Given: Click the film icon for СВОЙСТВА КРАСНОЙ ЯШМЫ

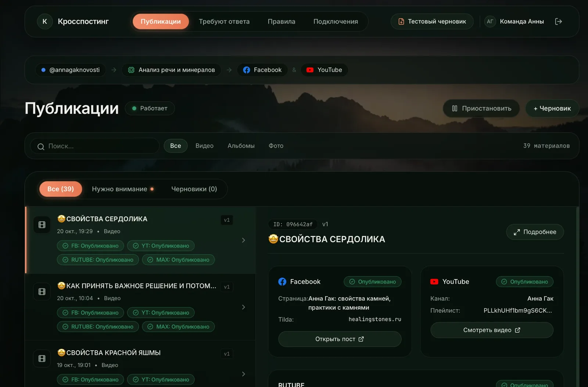Looking at the screenshot, I should 42,359.
